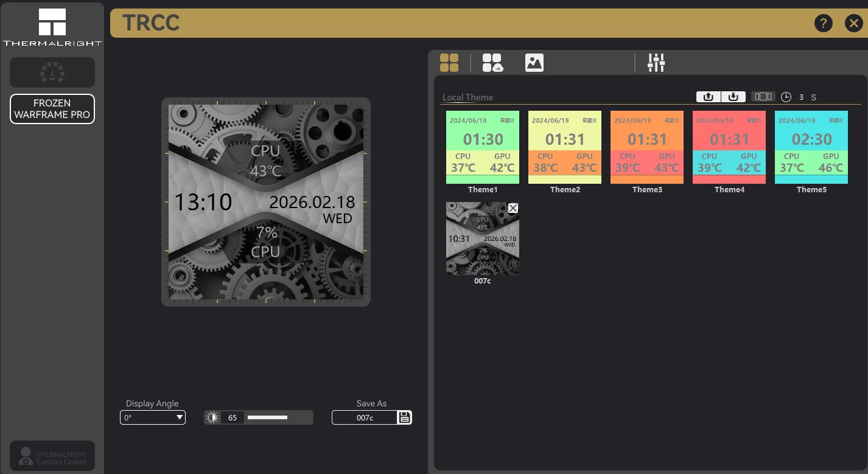This screenshot has height=474, width=868.
Task: Open the cloud theme tab icon
Action: tap(492, 63)
